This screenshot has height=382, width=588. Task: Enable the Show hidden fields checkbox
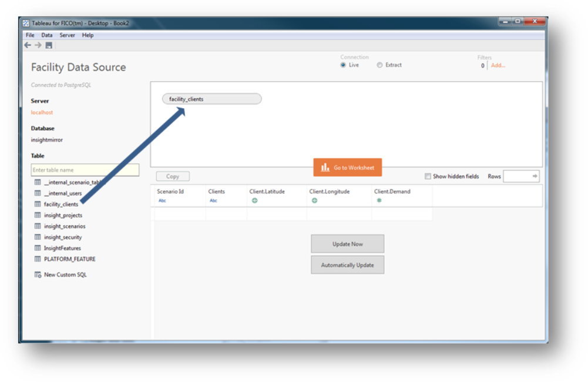[428, 176]
